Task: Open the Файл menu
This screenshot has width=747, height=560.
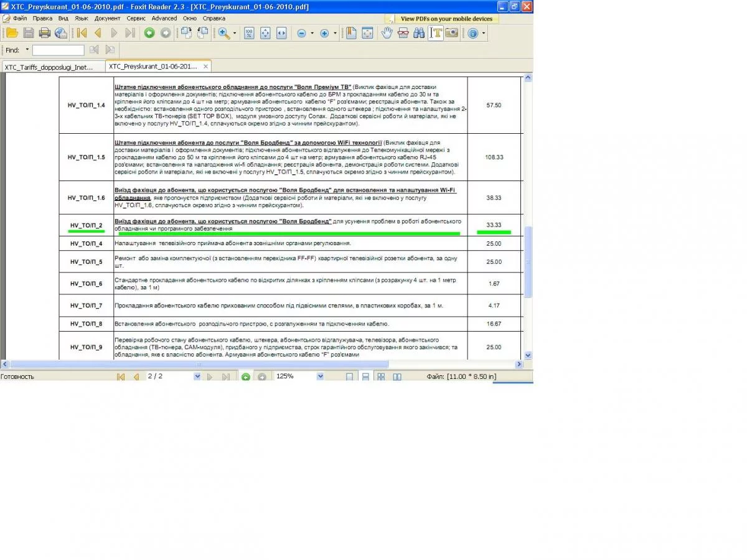Action: [x=19, y=18]
